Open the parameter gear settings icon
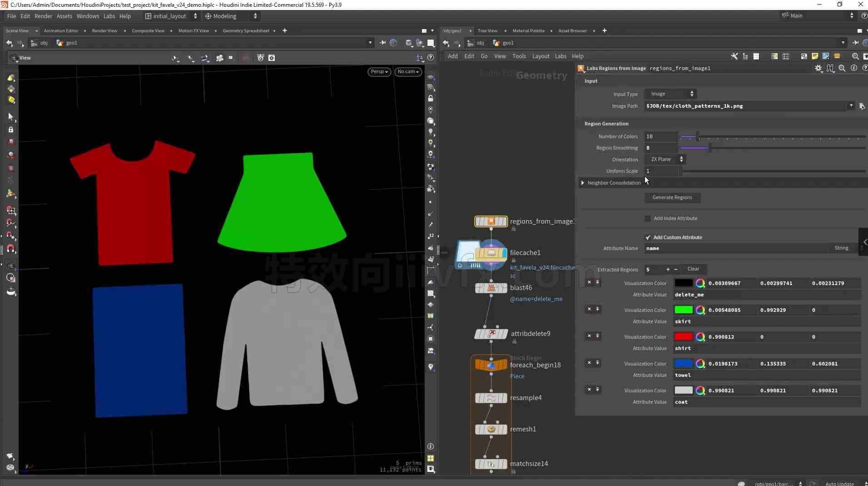The width and height of the screenshot is (868, 486). coord(818,68)
